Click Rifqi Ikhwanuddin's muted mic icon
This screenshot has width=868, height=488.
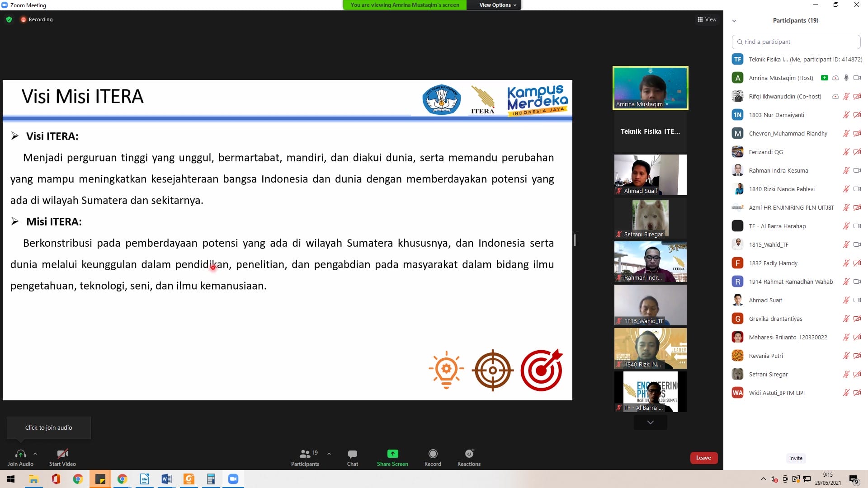[846, 96]
